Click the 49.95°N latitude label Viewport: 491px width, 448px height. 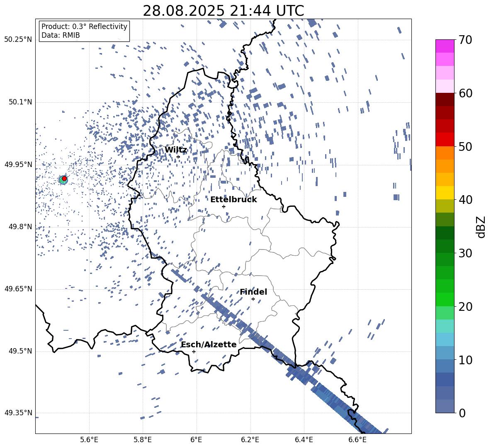18,165
